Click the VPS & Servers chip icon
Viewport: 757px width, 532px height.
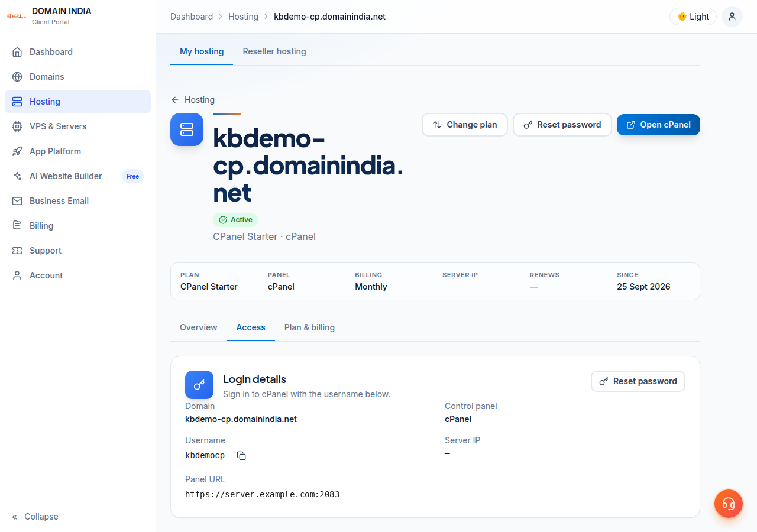click(x=17, y=126)
